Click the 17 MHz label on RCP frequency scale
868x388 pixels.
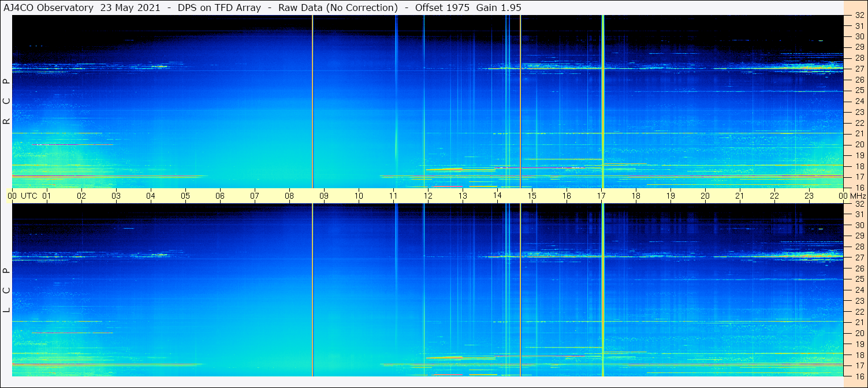pyautogui.click(x=859, y=177)
